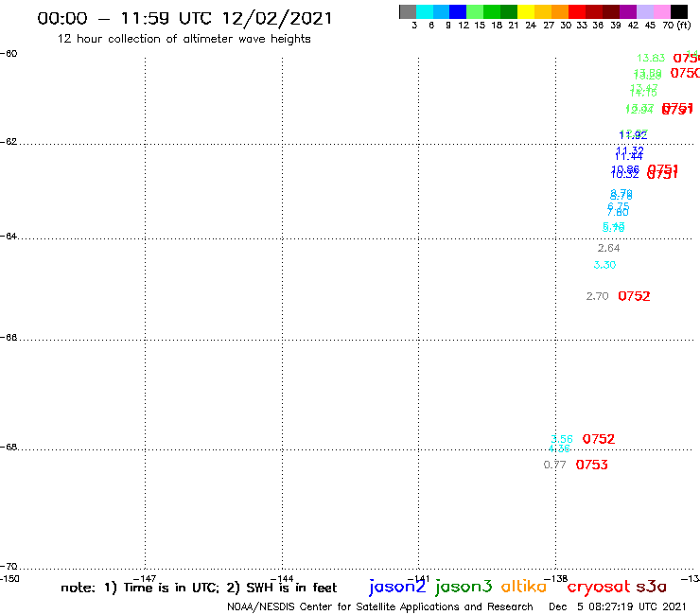This screenshot has height=615, width=700.
Task: Click the latitude label -68
Action: click(9, 448)
